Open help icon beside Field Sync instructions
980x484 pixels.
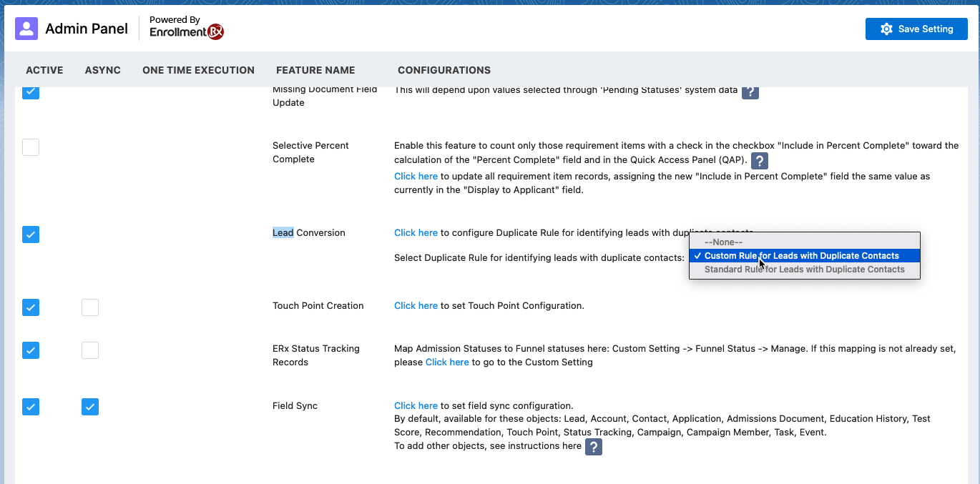pos(594,447)
